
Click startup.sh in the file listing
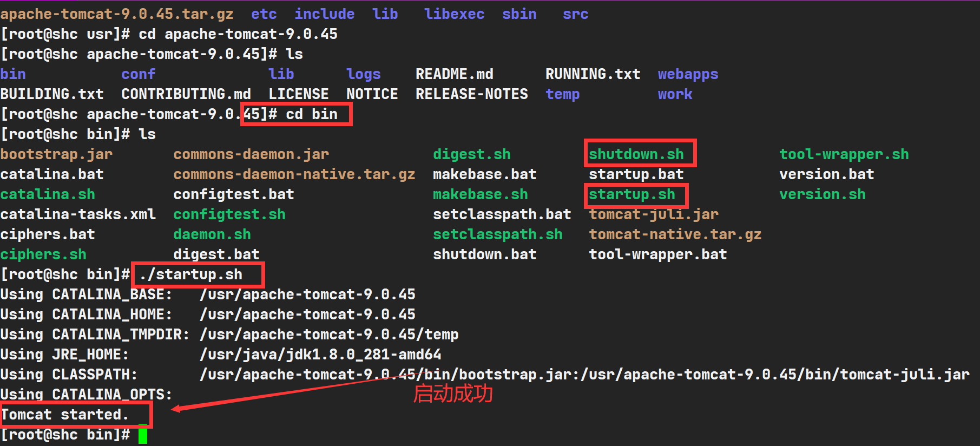[x=632, y=194]
